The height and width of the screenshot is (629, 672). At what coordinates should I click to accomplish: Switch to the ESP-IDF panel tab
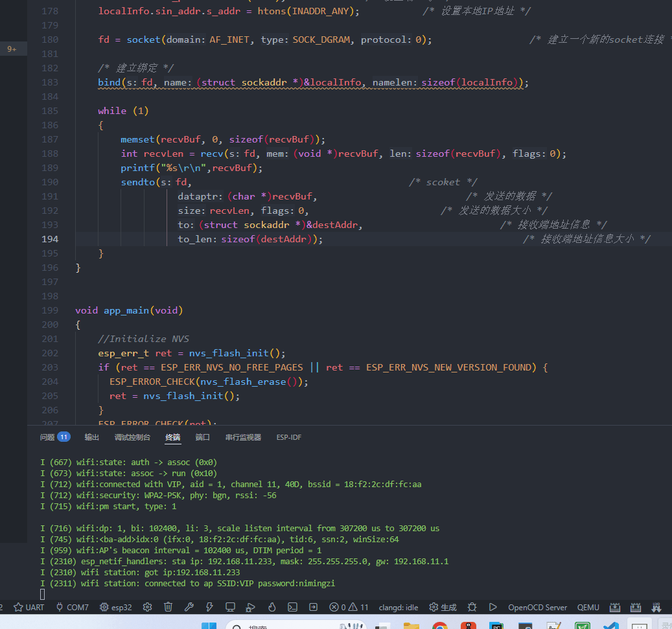(288, 437)
